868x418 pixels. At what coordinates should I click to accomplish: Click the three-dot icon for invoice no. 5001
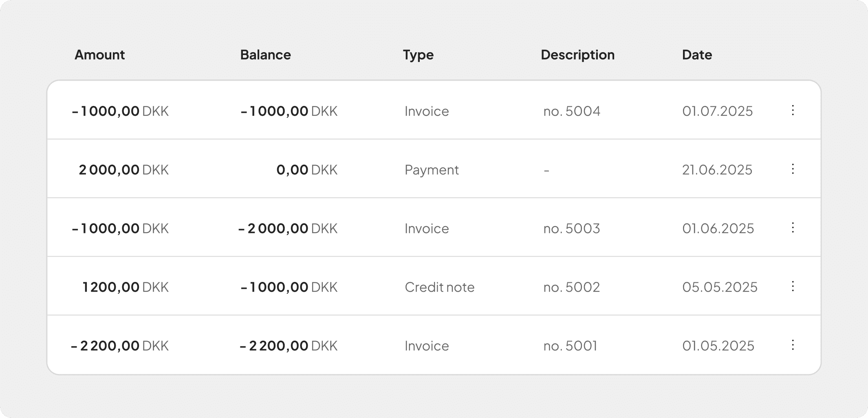(793, 345)
